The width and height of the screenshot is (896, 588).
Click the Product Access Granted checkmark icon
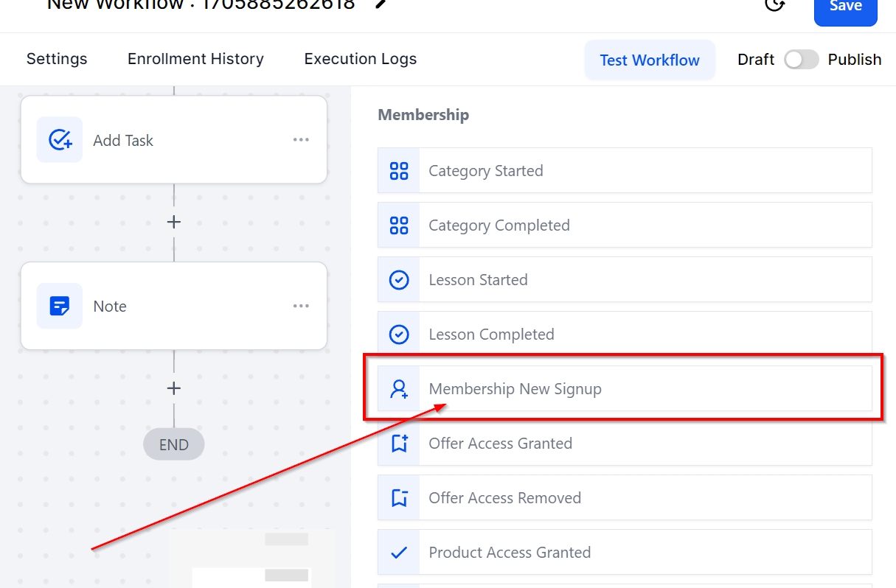point(399,553)
